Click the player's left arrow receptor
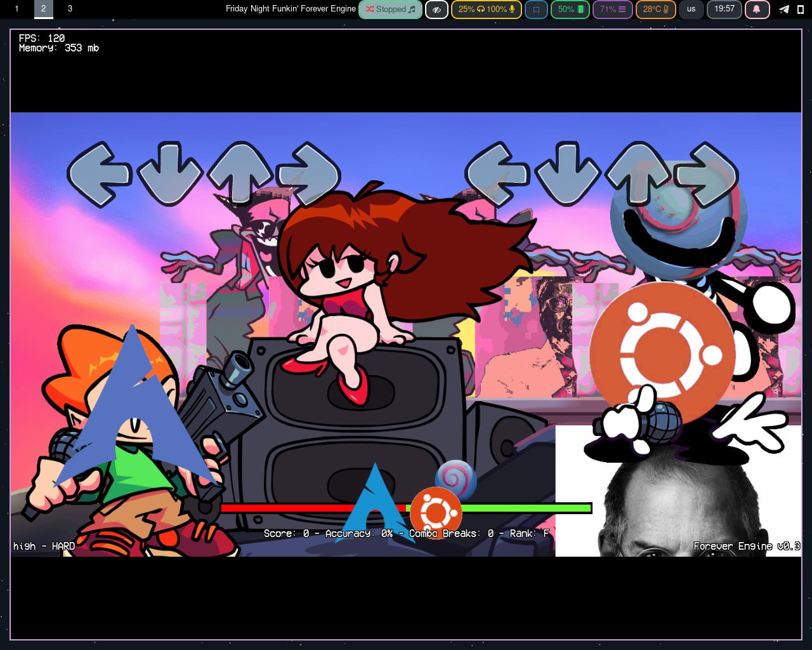This screenshot has width=812, height=650. [497, 174]
